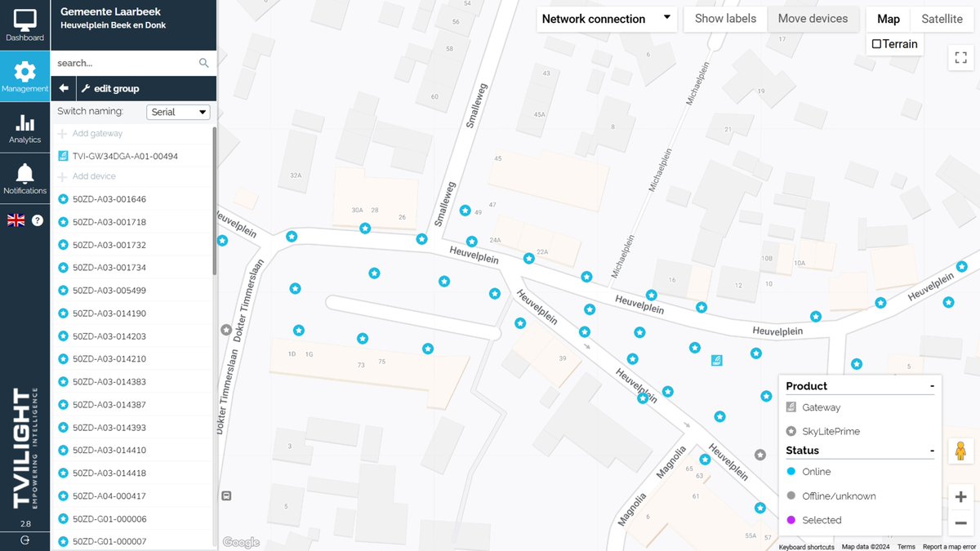Click the transit stop icon at bottom left of map
Screen dimensions: 980x551
pyautogui.click(x=226, y=495)
